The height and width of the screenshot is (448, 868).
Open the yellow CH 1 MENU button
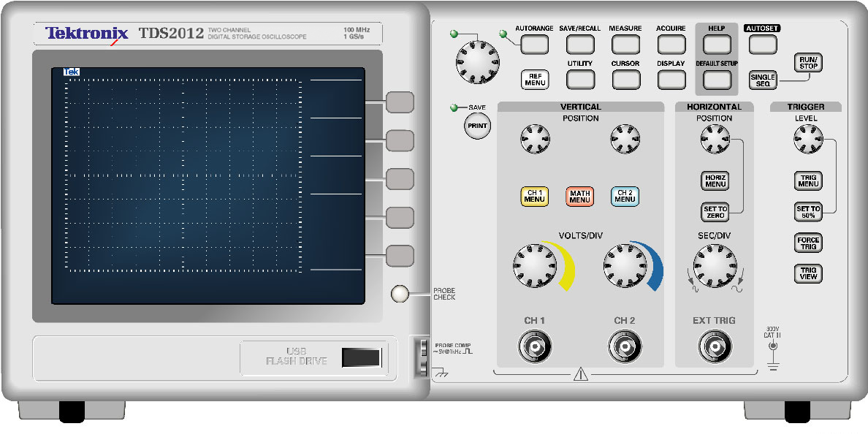pyautogui.click(x=534, y=197)
